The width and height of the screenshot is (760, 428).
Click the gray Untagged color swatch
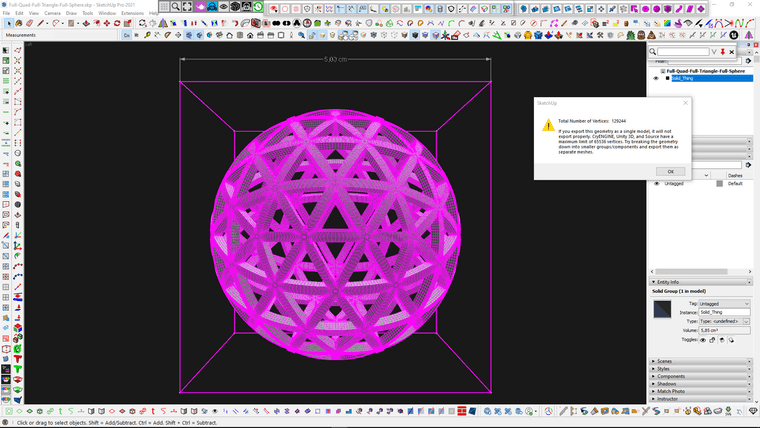[720, 184]
